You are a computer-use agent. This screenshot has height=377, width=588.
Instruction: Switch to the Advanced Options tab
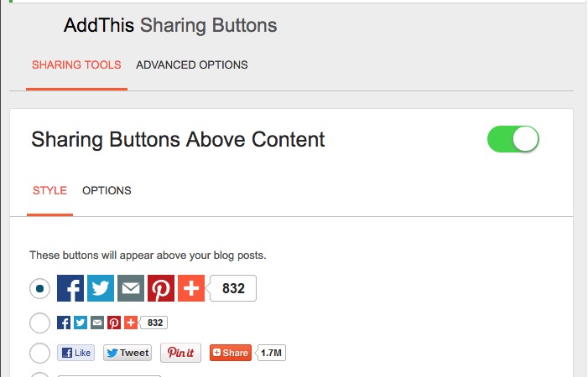click(192, 65)
